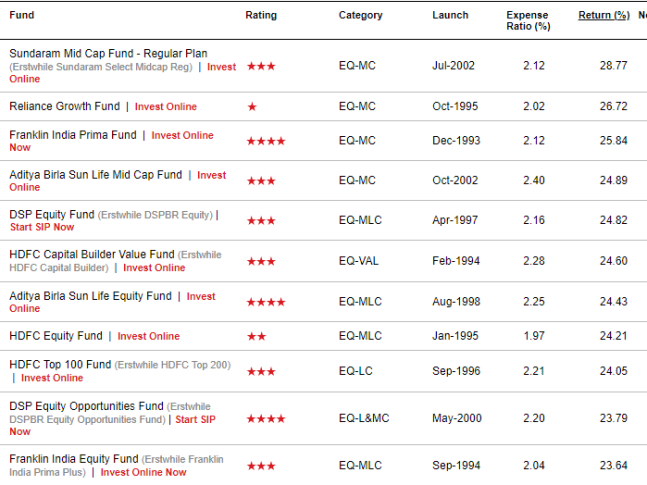The width and height of the screenshot is (647, 485).
Task: Click three-star rating of Sundaram Mid Cap Fund
Action: pos(261,66)
